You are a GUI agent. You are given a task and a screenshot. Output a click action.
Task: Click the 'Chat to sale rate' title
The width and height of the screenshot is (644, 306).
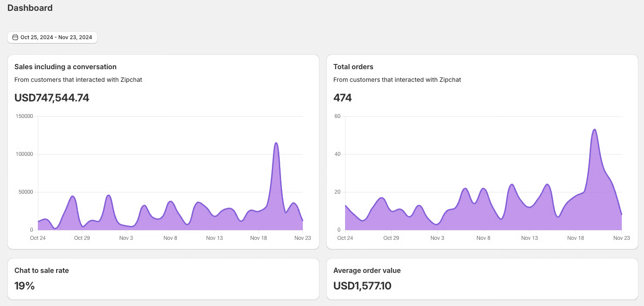pos(41,270)
